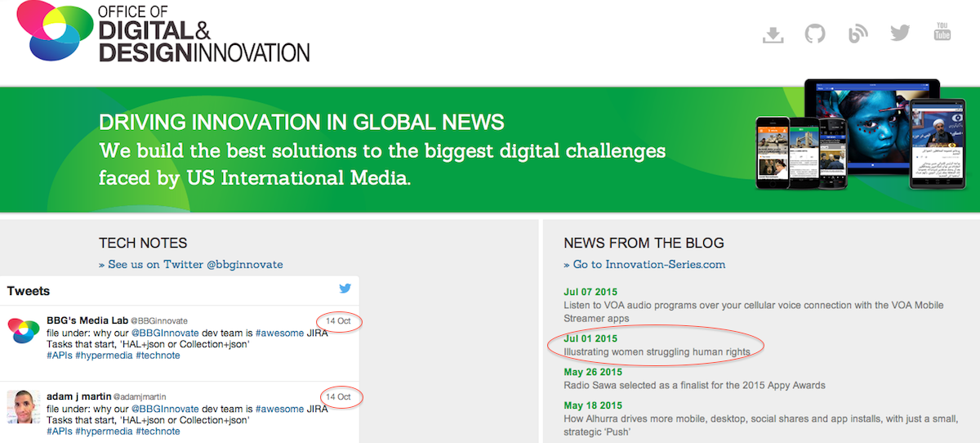This screenshot has width=980, height=443.
Task: Click the Twitter bird in Tweets widget
Action: pos(345,289)
